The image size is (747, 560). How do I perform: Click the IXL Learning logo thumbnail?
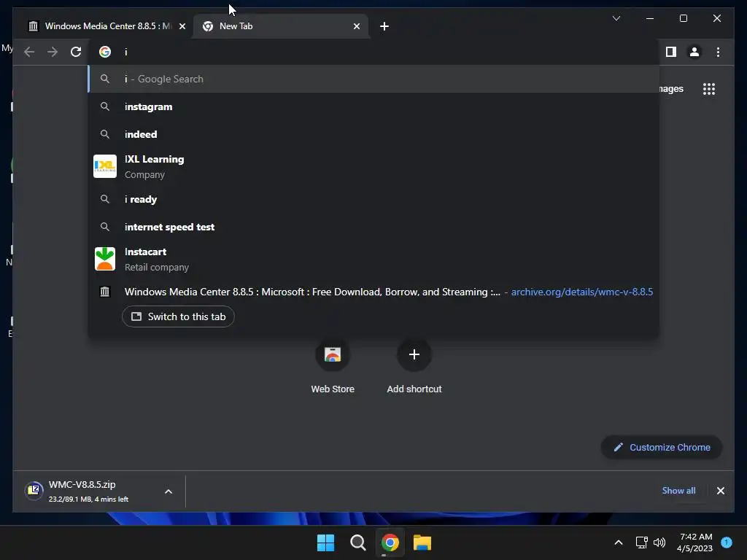(105, 166)
